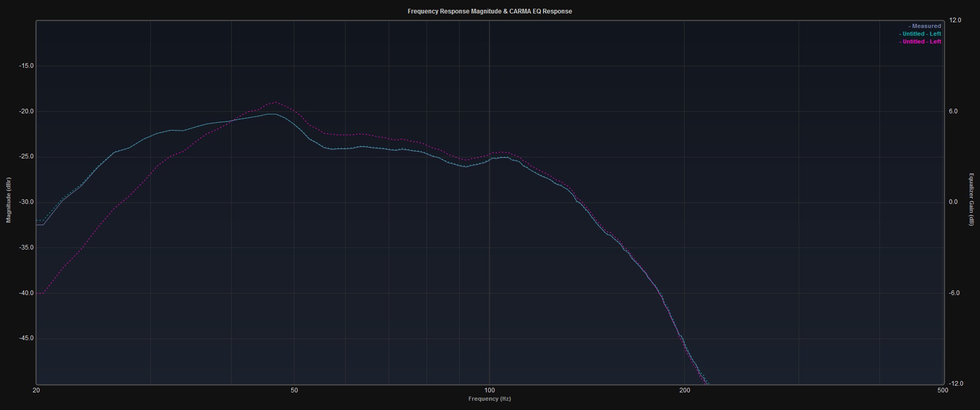Viewport: 980px width, 410px height.
Task: Click the 500 Hz tick label
Action: point(943,390)
